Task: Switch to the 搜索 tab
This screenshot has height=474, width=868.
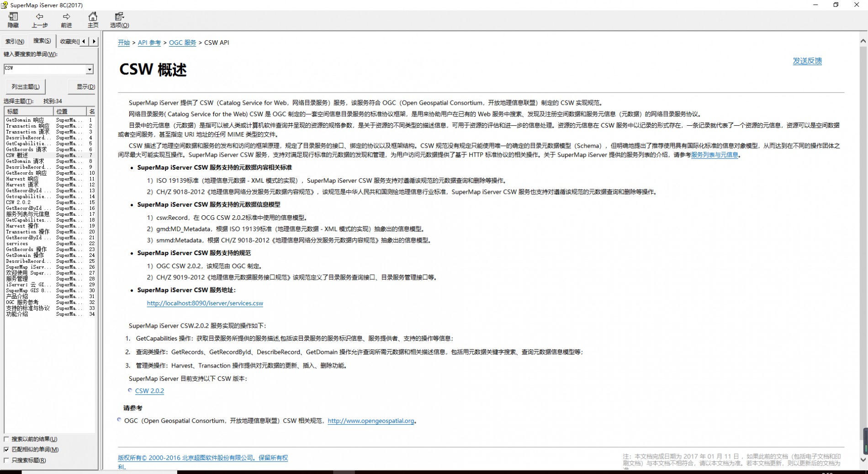Action: pyautogui.click(x=42, y=41)
